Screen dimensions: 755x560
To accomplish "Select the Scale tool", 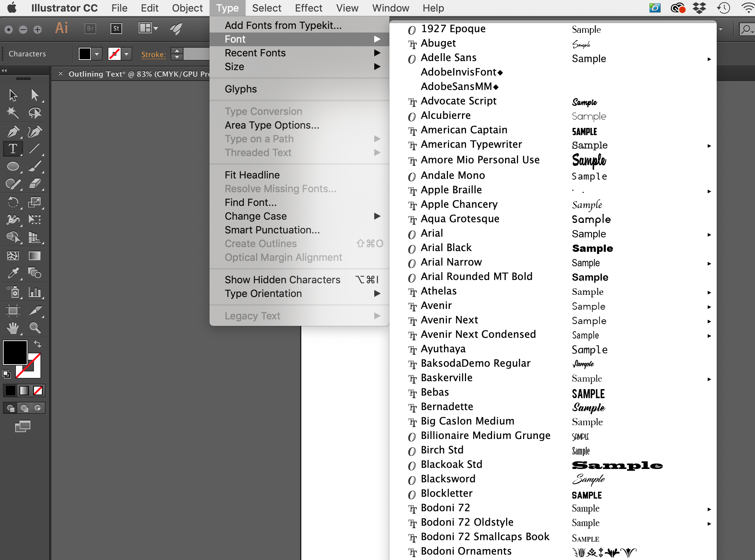I will pos(35,202).
